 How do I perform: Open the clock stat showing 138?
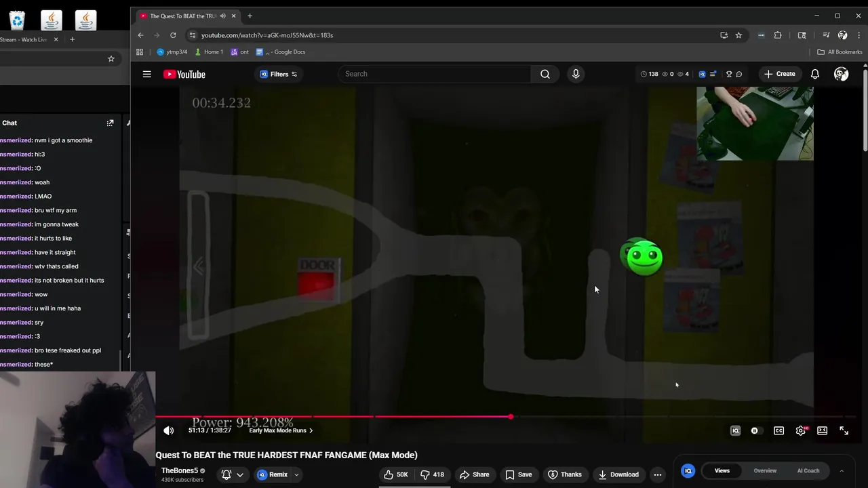(649, 74)
